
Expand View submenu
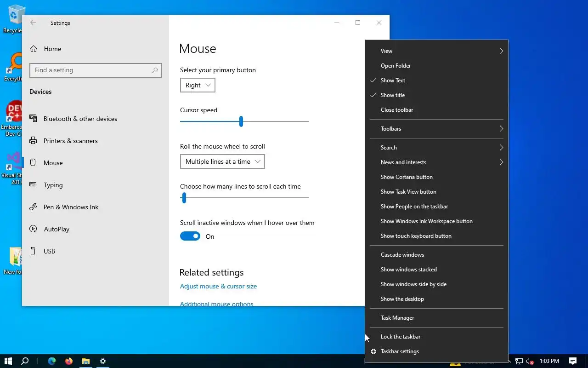436,51
